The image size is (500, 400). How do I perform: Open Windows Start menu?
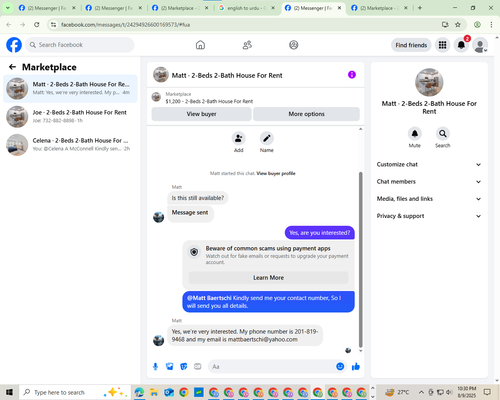tap(9, 392)
